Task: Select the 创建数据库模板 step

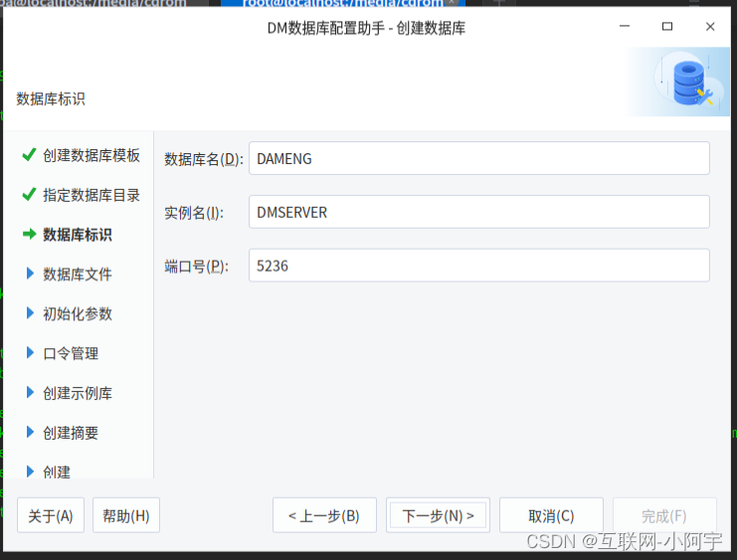Action: pos(92,155)
